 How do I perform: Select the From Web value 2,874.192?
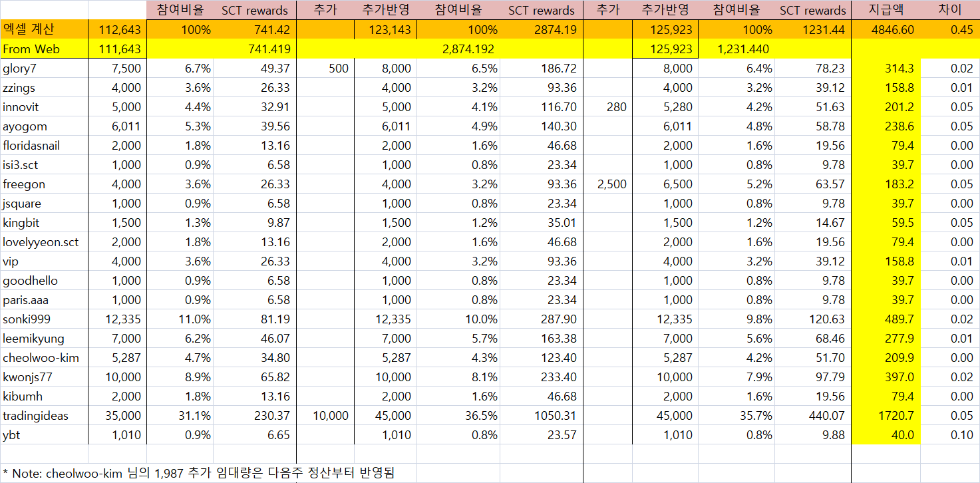point(468,49)
